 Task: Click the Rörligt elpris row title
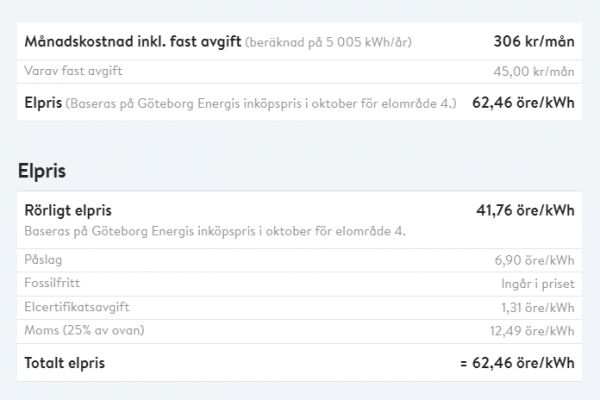point(68,211)
